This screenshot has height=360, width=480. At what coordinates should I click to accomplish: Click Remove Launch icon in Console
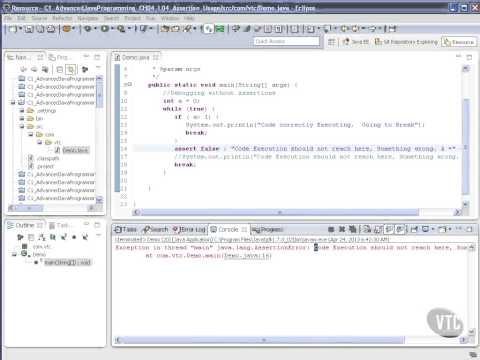(x=342, y=229)
